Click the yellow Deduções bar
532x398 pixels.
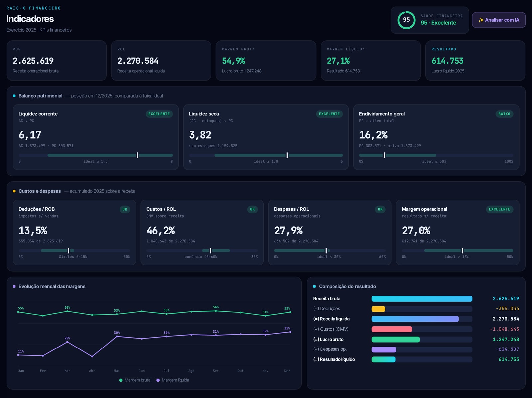click(x=378, y=309)
